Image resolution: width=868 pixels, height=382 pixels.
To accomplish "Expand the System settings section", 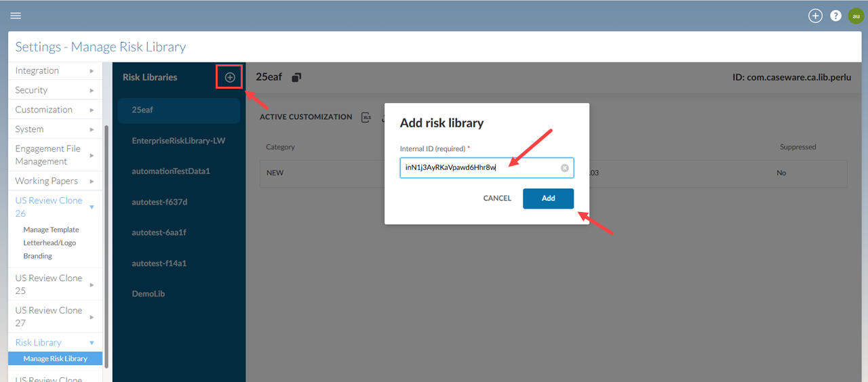I will [x=55, y=129].
